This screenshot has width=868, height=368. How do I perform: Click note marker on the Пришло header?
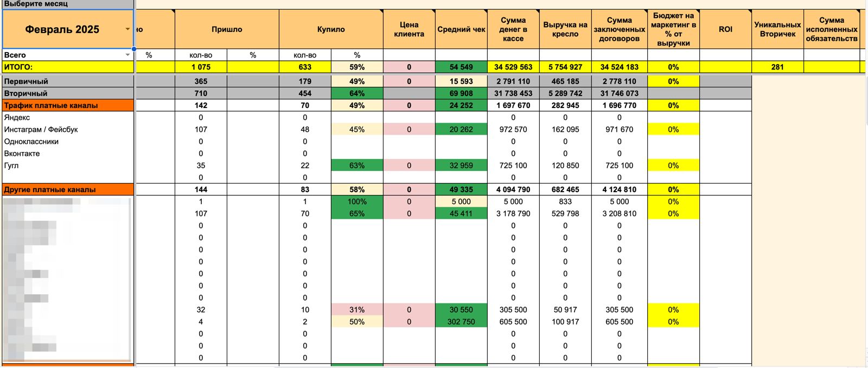click(277, 11)
